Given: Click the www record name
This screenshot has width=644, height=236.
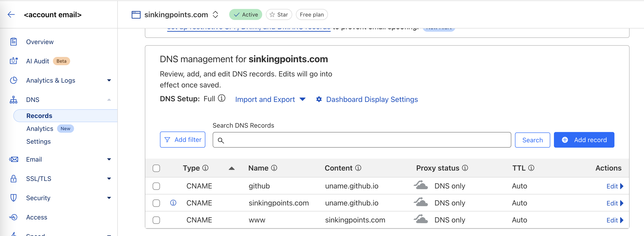Looking at the screenshot, I should coord(257,220).
